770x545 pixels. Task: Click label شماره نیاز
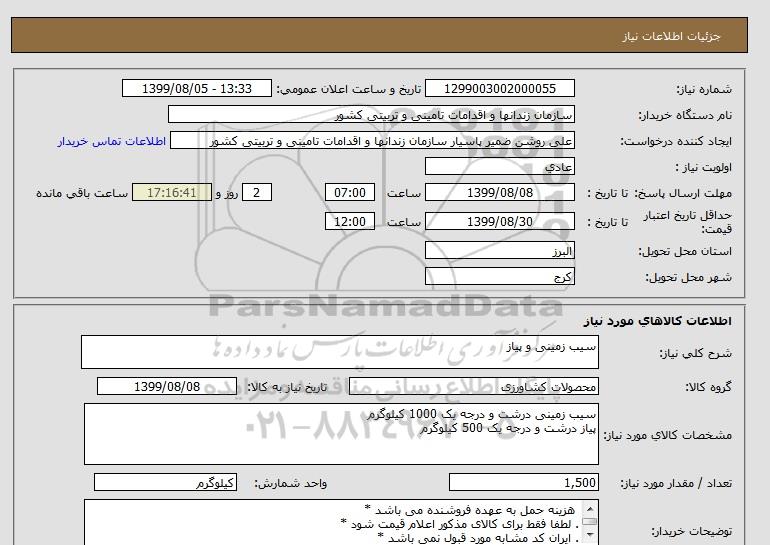click(x=704, y=89)
